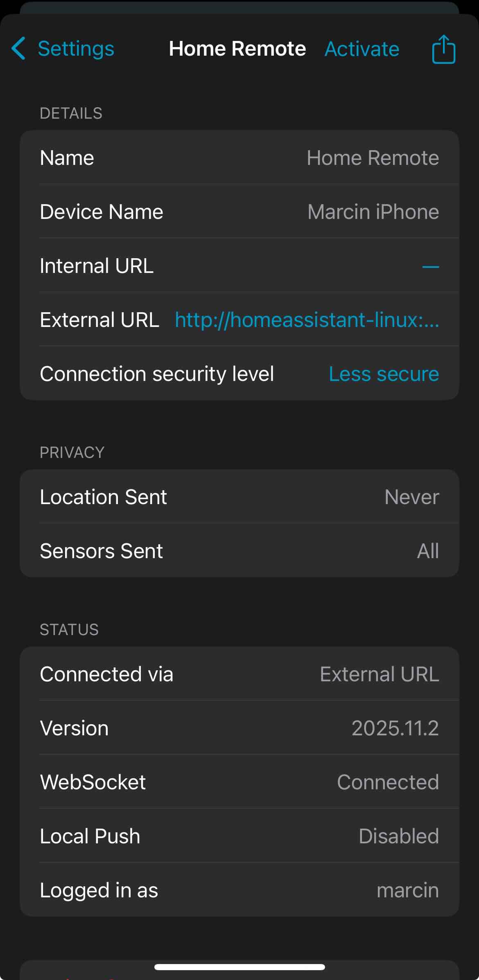Image resolution: width=479 pixels, height=980 pixels.
Task: Tap the Version 2025.11.2 row
Action: coord(239,728)
